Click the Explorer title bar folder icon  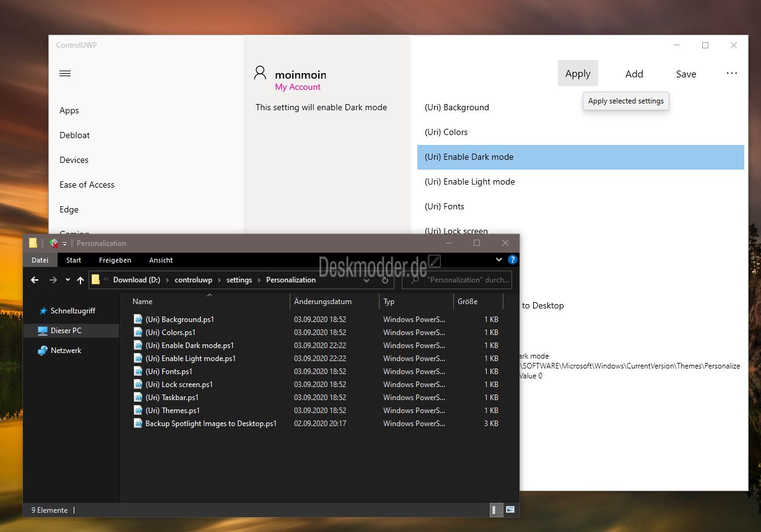[x=33, y=243]
